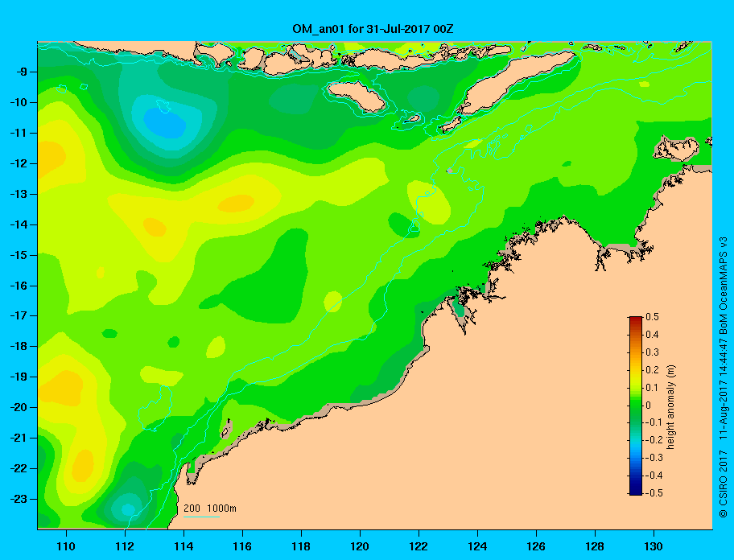Click longitude label '122' on the bottom axis

click(x=419, y=546)
